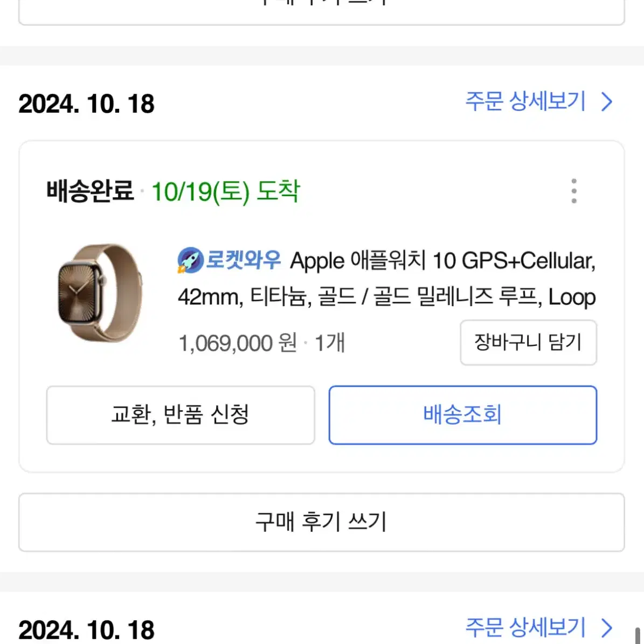The image size is (644, 644).
Task: Tap the 배송완료 delivery status label
Action: (90, 191)
